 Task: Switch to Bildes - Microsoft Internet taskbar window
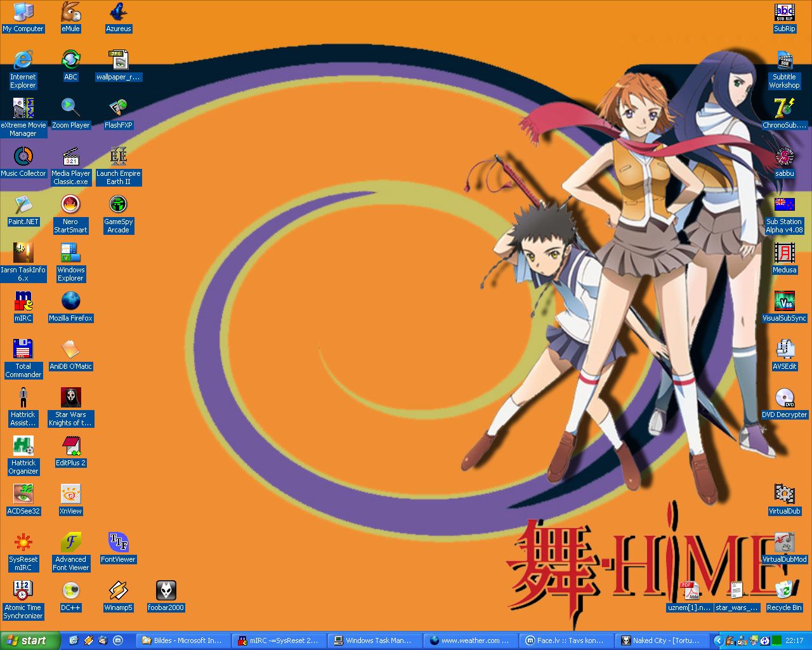pos(183,640)
